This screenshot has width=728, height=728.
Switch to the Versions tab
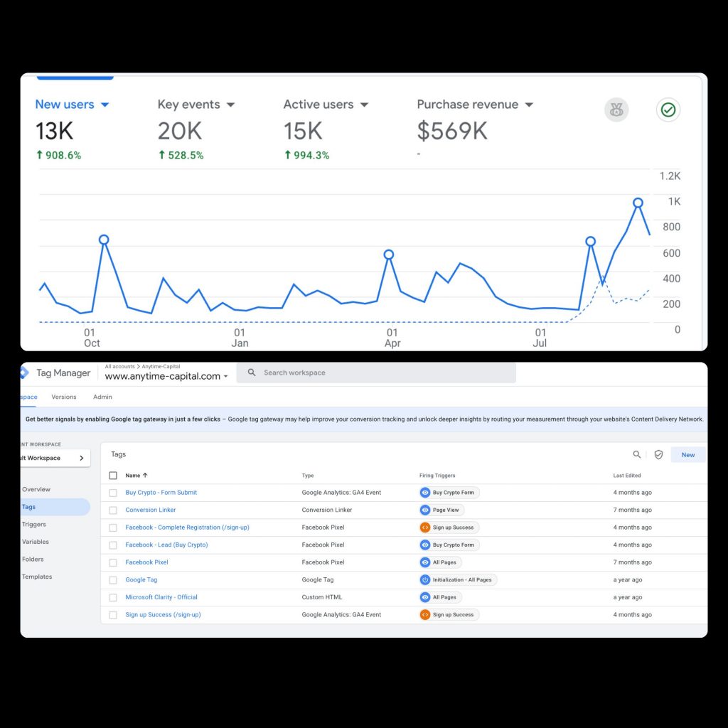pyautogui.click(x=64, y=397)
